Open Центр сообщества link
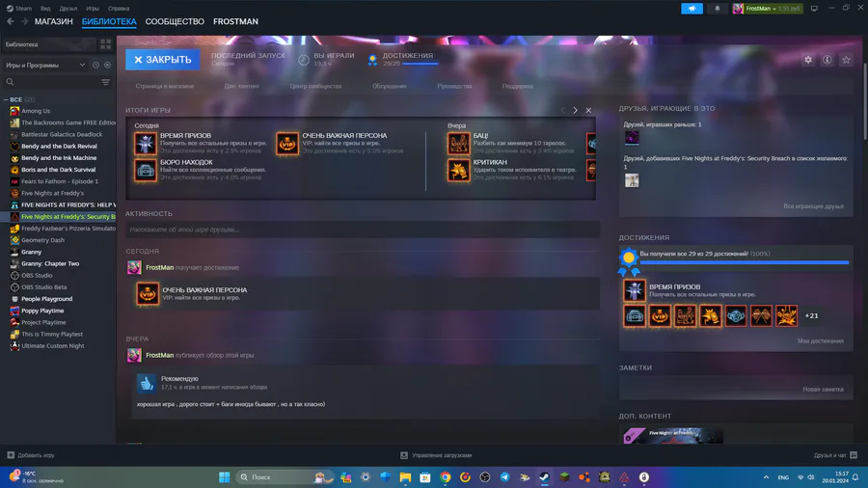 point(315,86)
